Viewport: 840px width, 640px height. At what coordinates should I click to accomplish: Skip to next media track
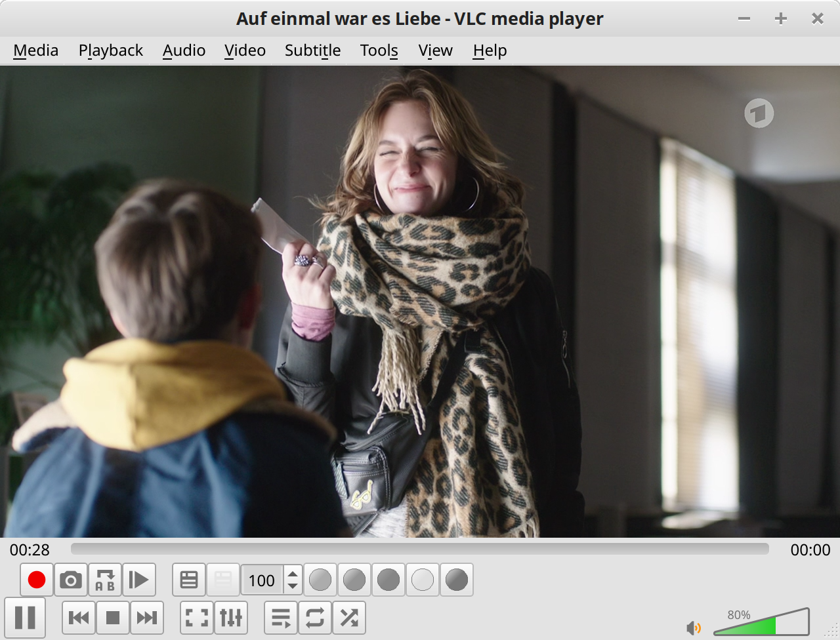(146, 618)
